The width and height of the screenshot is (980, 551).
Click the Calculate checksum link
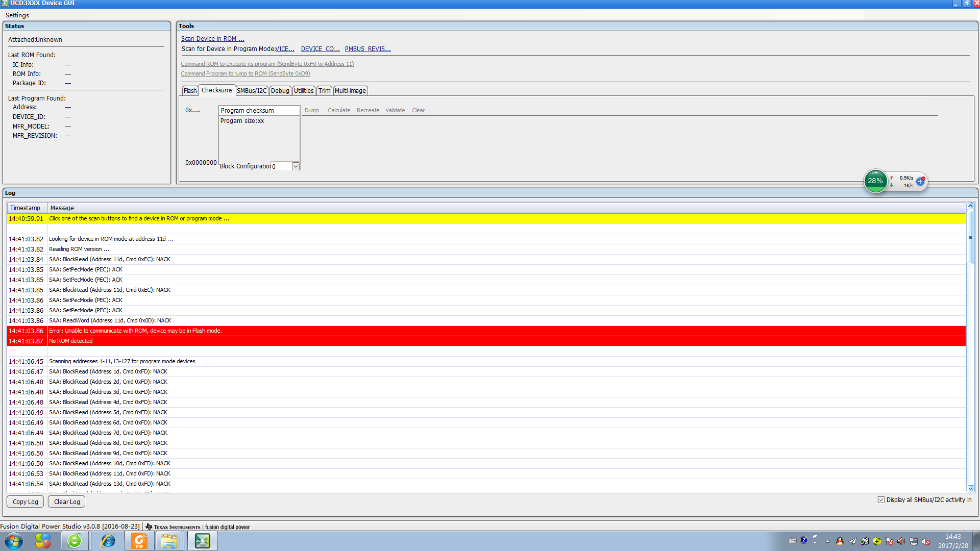(339, 111)
